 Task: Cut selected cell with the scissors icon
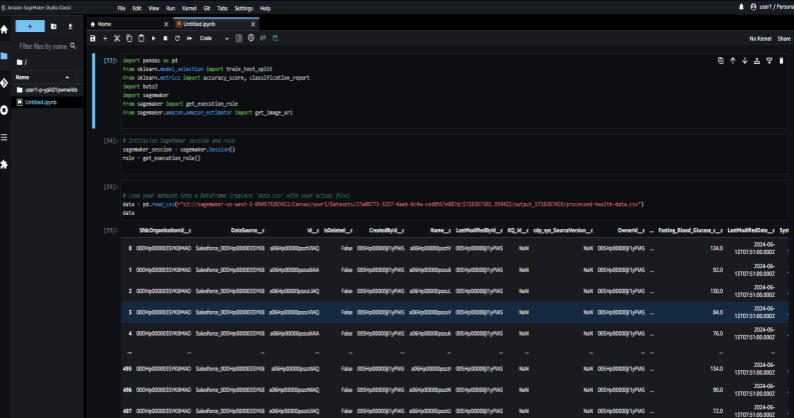[117, 39]
